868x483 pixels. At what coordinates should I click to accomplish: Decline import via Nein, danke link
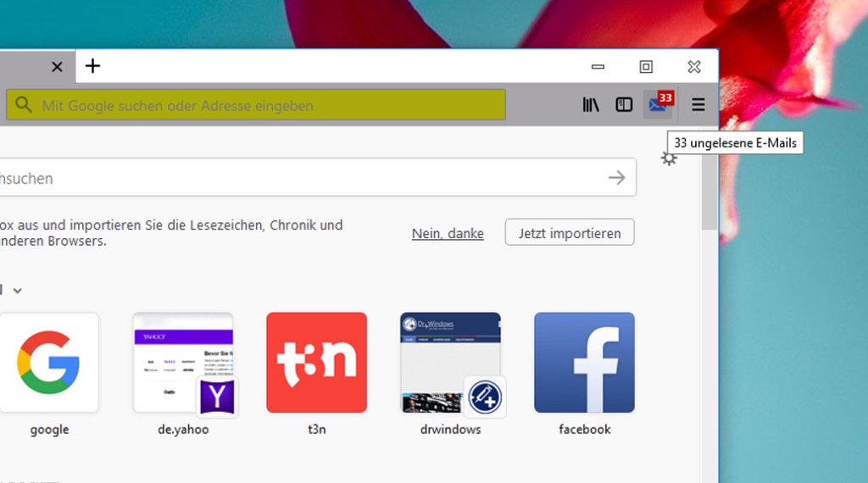click(448, 233)
